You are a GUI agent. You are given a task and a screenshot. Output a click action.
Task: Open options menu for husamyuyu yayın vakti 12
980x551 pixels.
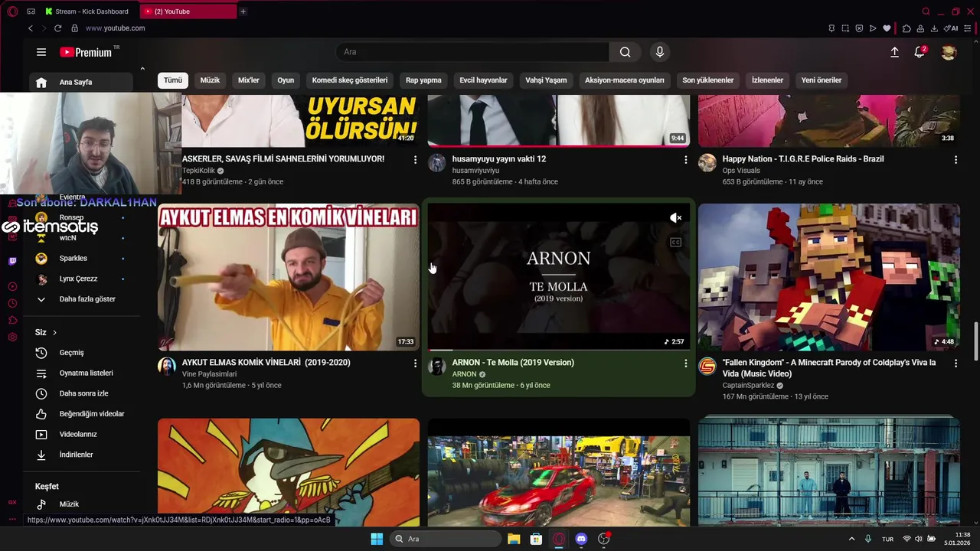click(685, 159)
